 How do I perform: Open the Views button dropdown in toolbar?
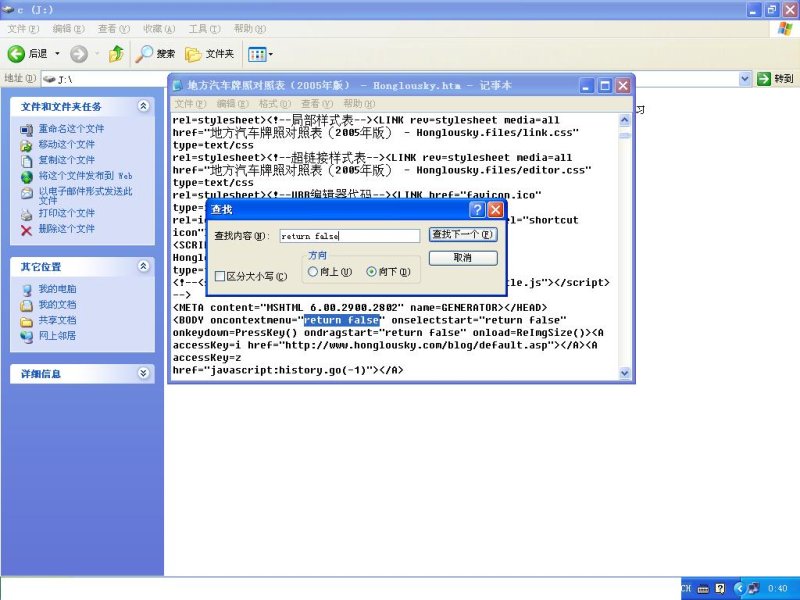(x=260, y=53)
